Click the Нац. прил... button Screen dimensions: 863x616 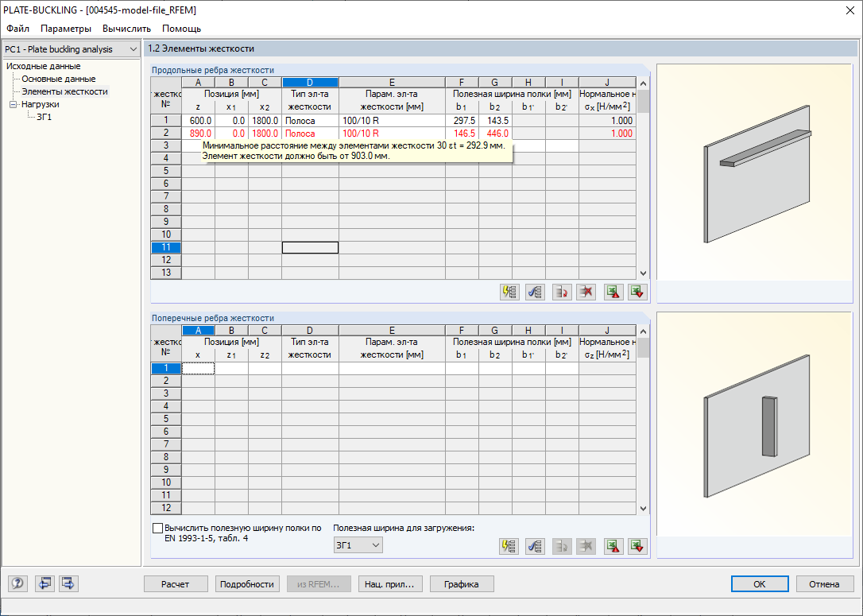[389, 584]
